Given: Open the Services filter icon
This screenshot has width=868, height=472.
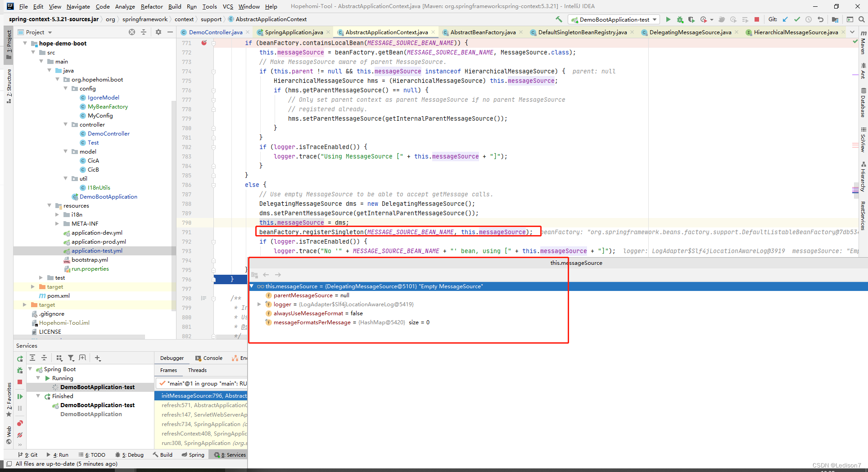Looking at the screenshot, I should pos(71,358).
